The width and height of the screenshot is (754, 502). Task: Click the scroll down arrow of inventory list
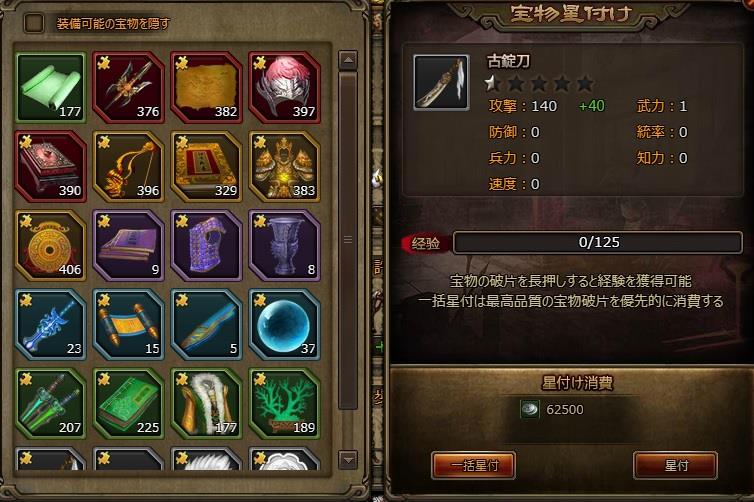(348, 460)
